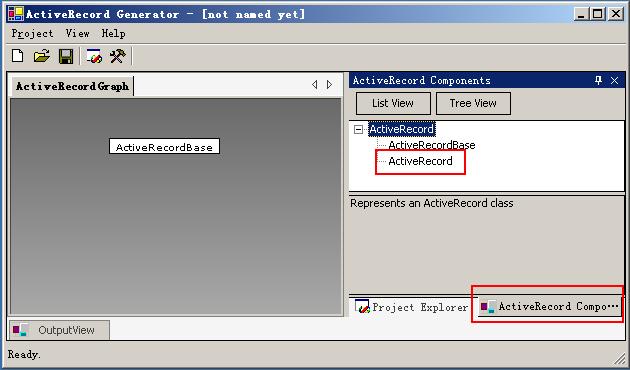The image size is (630, 370).
Task: Close the ActiveRecord Generator window
Action: pyautogui.click(x=616, y=14)
